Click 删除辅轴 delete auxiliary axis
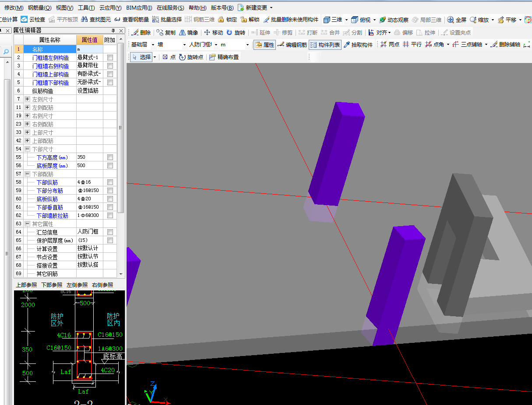The image size is (532, 405). 505,45
